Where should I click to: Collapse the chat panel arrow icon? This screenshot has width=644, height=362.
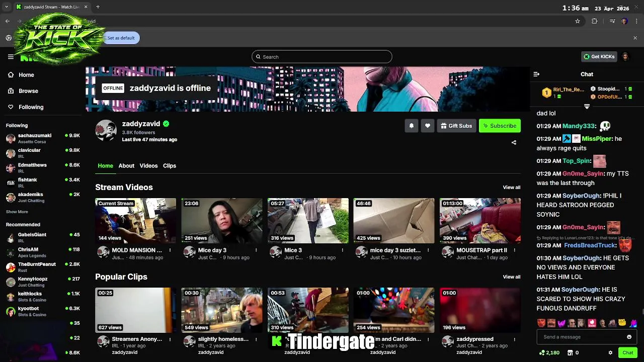pos(536,74)
